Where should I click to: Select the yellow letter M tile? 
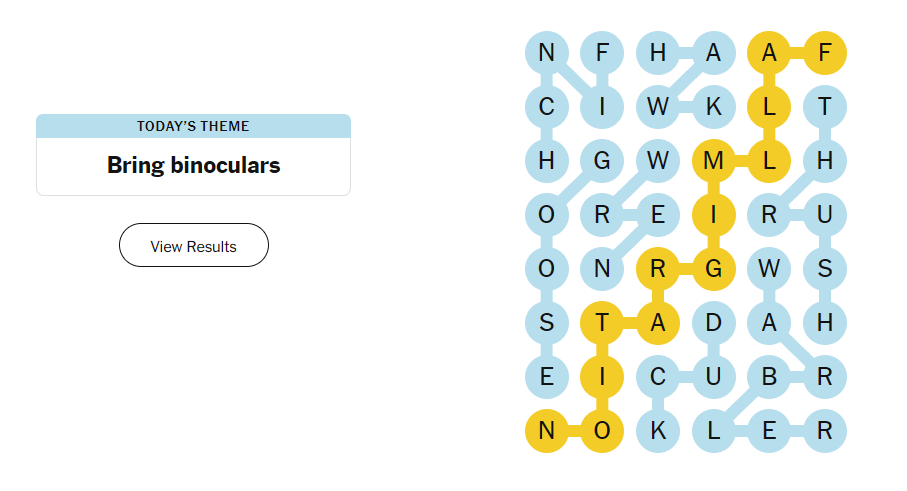tap(713, 160)
